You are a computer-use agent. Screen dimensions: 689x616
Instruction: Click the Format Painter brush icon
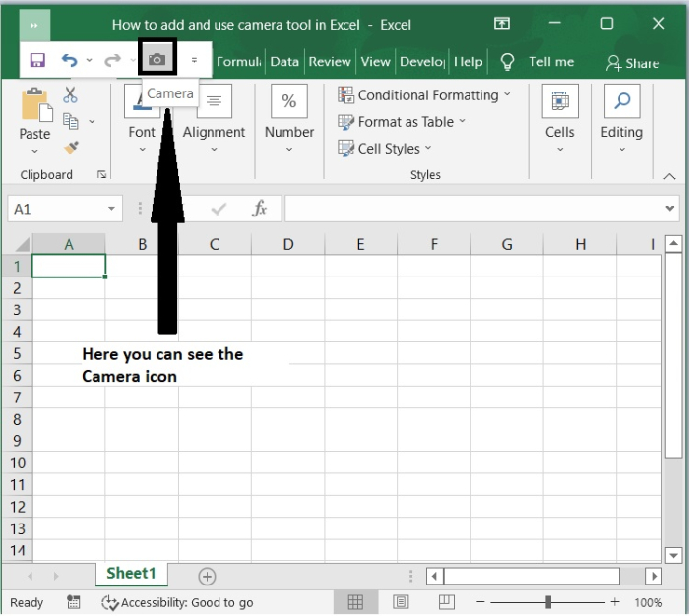point(71,148)
